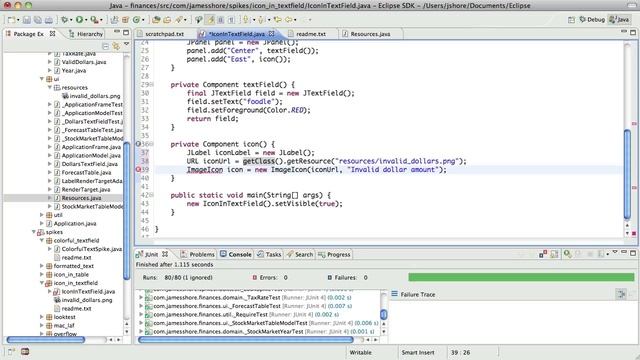Toggle Mark Occurrences highlighter icon
This screenshot has height=360, width=640.
pyautogui.click(x=210, y=20)
